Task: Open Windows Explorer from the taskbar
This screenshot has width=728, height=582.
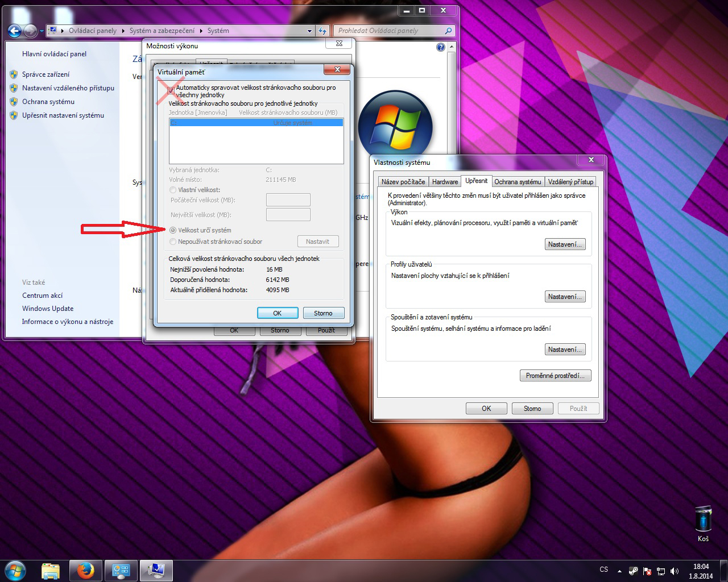Action: coord(51,570)
